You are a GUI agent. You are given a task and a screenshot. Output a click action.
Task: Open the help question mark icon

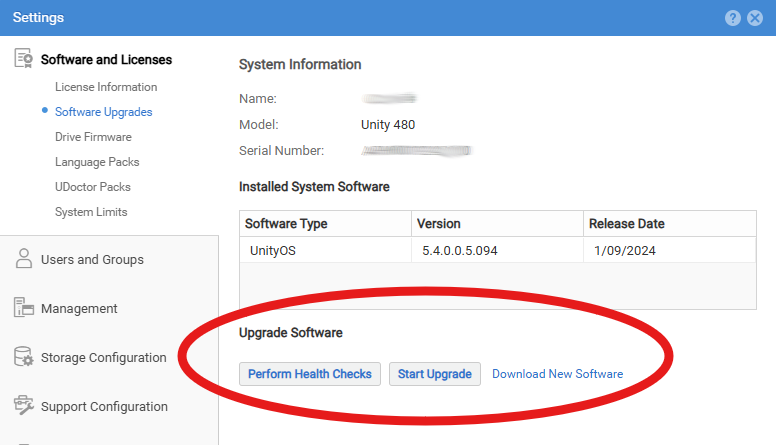[x=732, y=18]
